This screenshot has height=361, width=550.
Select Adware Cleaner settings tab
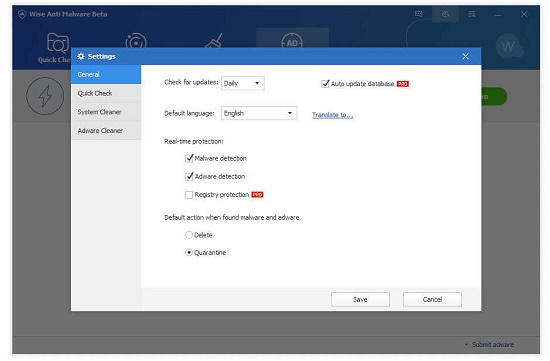(106, 131)
